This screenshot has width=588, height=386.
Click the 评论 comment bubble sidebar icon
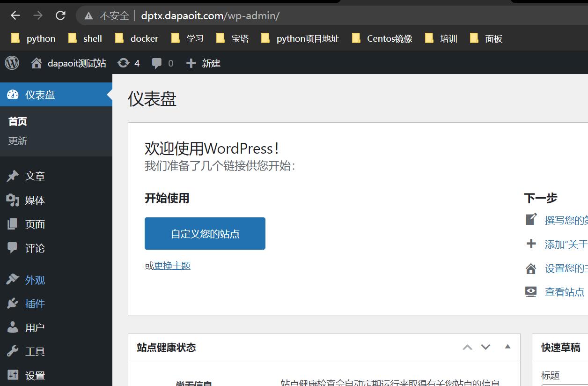tap(13, 248)
